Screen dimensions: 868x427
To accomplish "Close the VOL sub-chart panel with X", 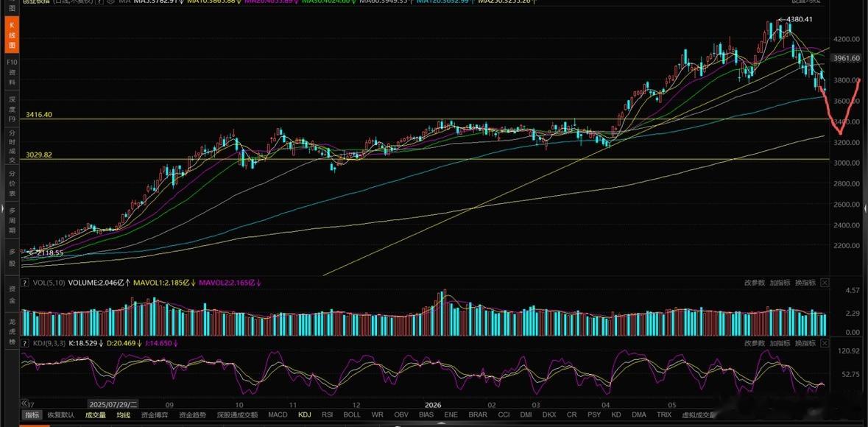I will [825, 283].
